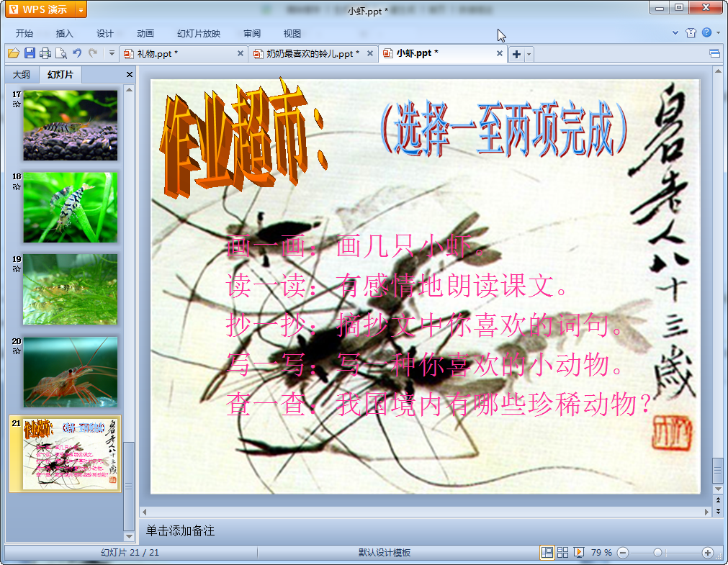Select slide 19 thumbnail
The height and width of the screenshot is (565, 728).
click(x=71, y=289)
